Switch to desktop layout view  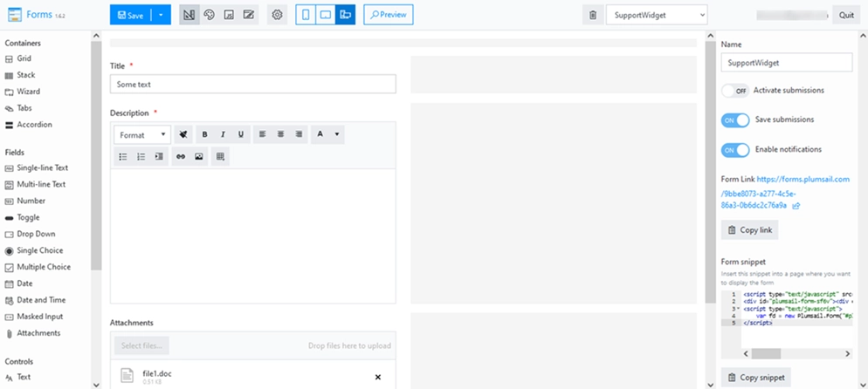[x=346, y=15]
